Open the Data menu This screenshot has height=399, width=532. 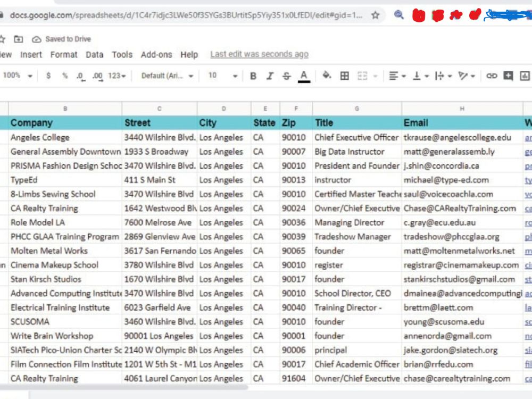pos(94,55)
